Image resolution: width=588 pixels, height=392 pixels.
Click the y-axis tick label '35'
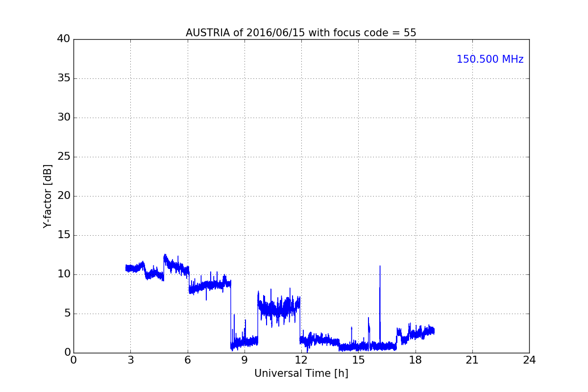tap(64, 78)
